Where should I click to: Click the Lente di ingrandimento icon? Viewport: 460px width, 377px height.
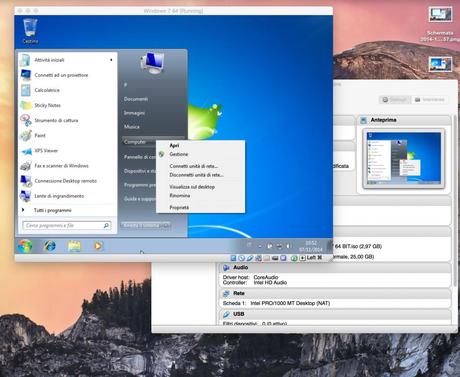26,196
